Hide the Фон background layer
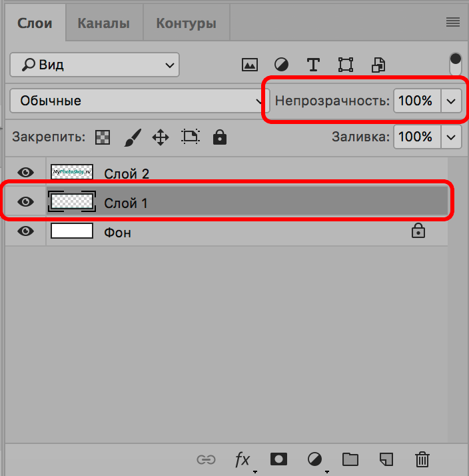The height and width of the screenshot is (476, 469). tap(25, 231)
